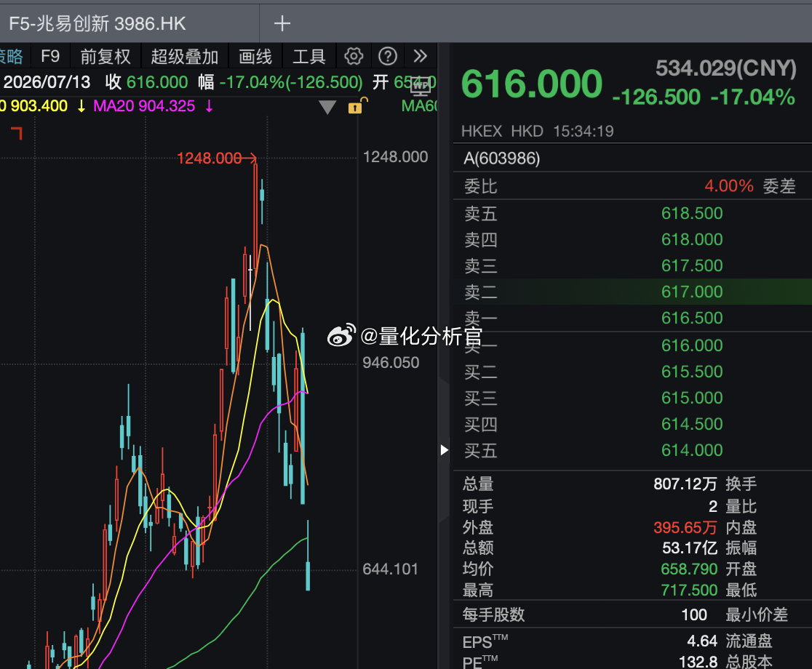The height and width of the screenshot is (669, 812).
Task: Click the HKEX HKD 15:34:19 status line
Action: (x=537, y=131)
